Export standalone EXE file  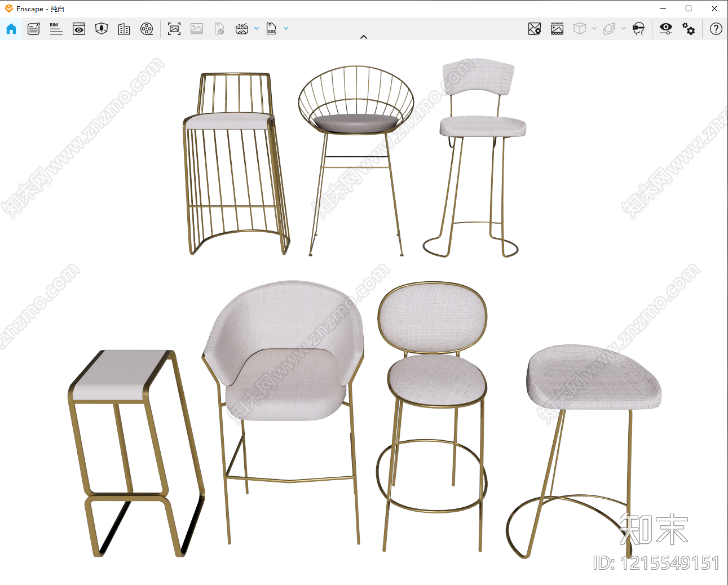pyautogui.click(x=272, y=29)
